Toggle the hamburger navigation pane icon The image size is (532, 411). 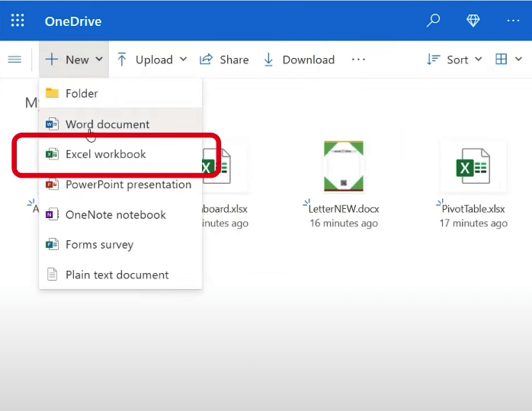[x=14, y=59]
